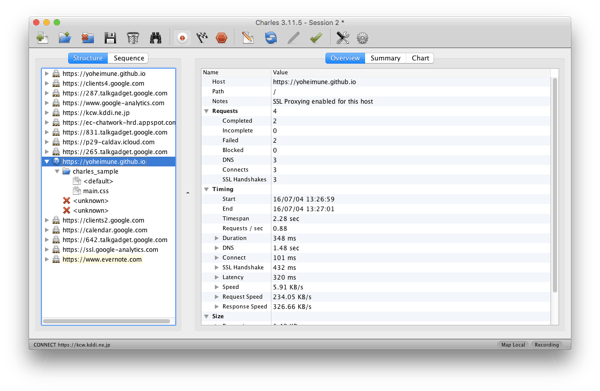Click the Request Speed value 234.05 KB/s
The height and width of the screenshot is (391, 600).
click(x=292, y=297)
